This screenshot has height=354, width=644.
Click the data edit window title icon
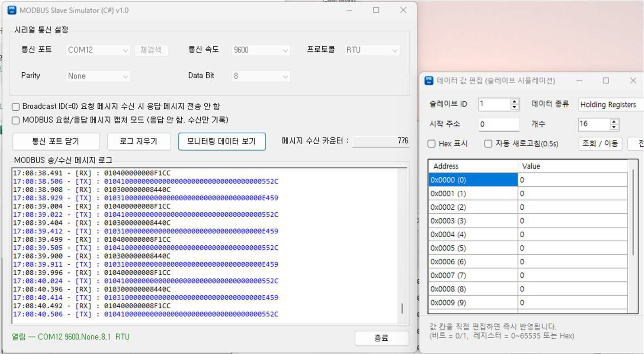point(428,80)
